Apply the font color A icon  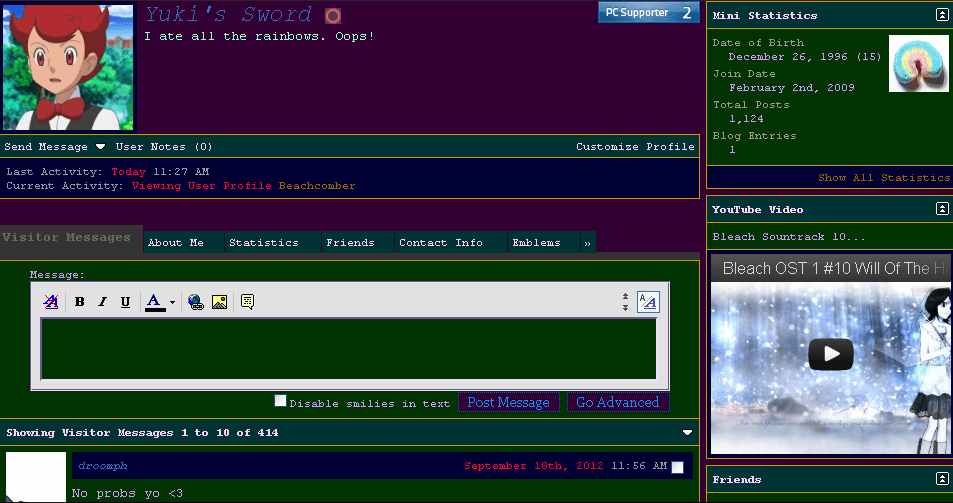155,301
